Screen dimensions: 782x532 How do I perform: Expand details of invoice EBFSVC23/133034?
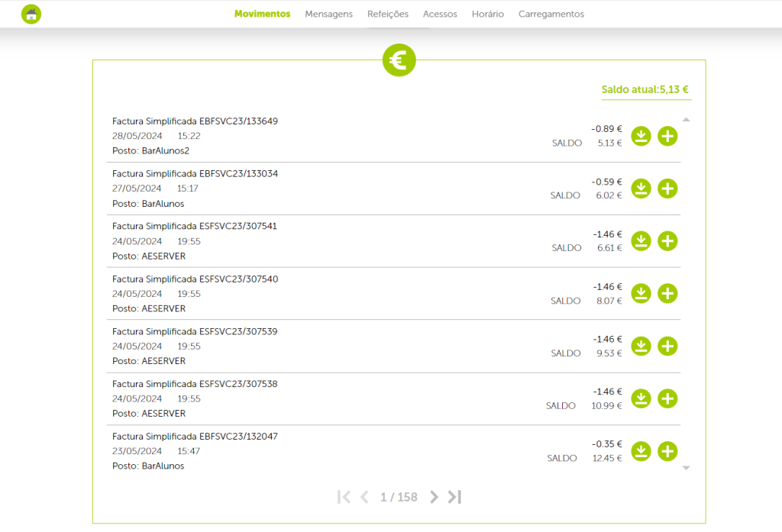667,189
